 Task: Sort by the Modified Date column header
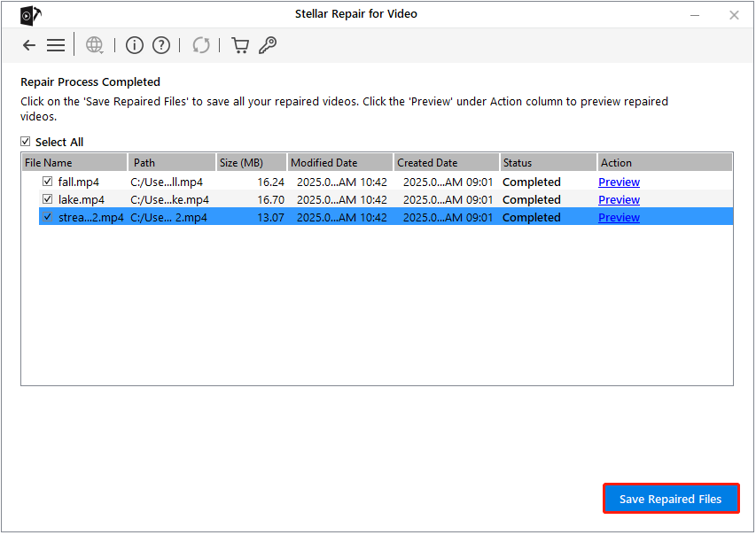340,163
